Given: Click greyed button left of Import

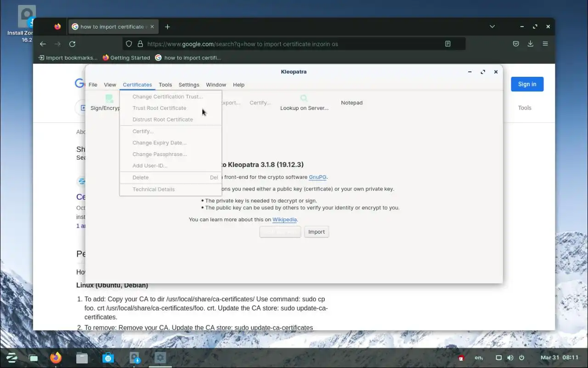Looking at the screenshot, I should pyautogui.click(x=280, y=232).
